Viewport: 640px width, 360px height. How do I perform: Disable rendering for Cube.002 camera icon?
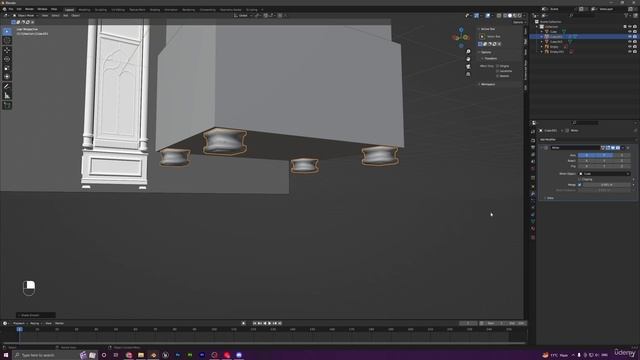635,42
